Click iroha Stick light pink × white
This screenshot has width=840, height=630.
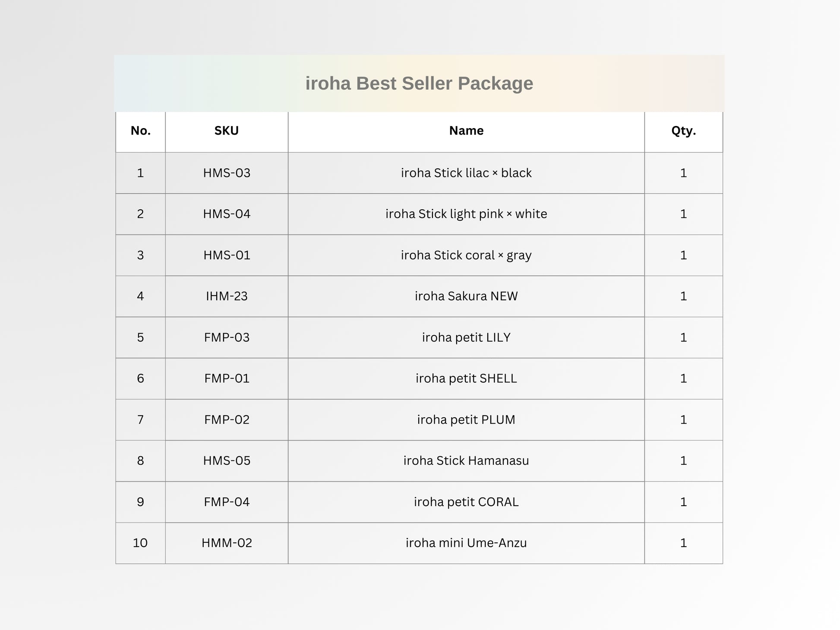coord(466,214)
